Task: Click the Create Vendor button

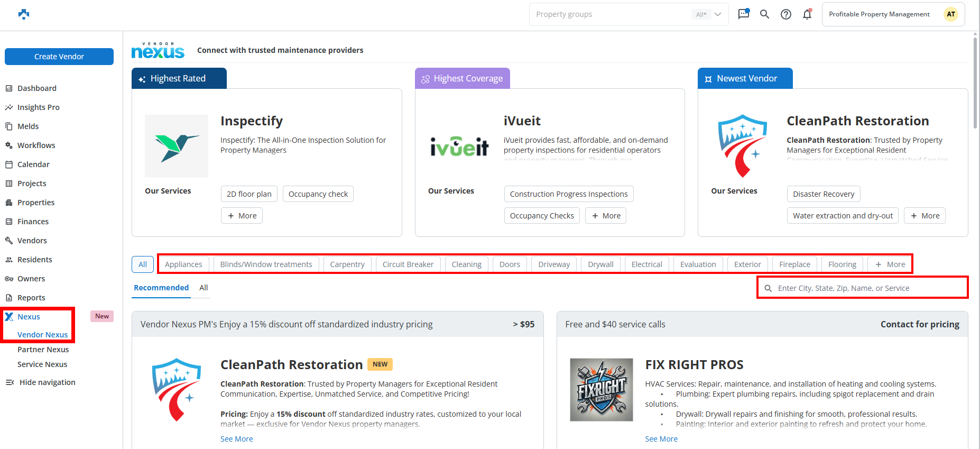Action: pos(59,57)
